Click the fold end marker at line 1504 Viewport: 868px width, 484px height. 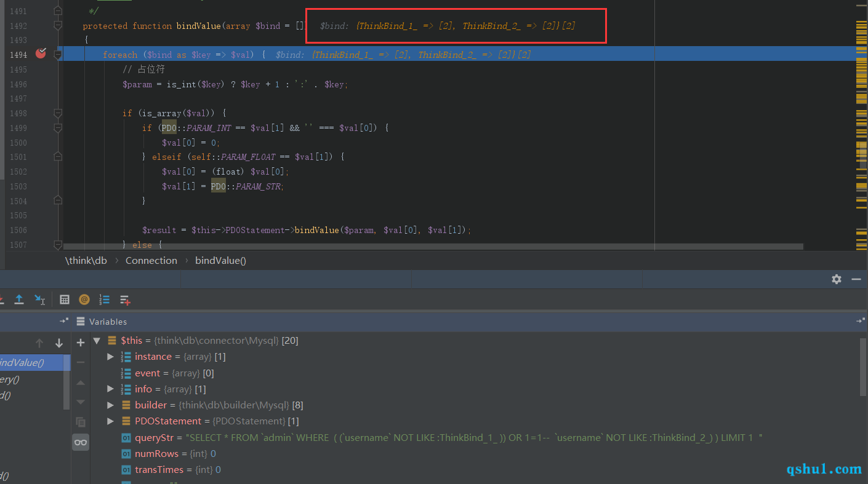click(58, 200)
